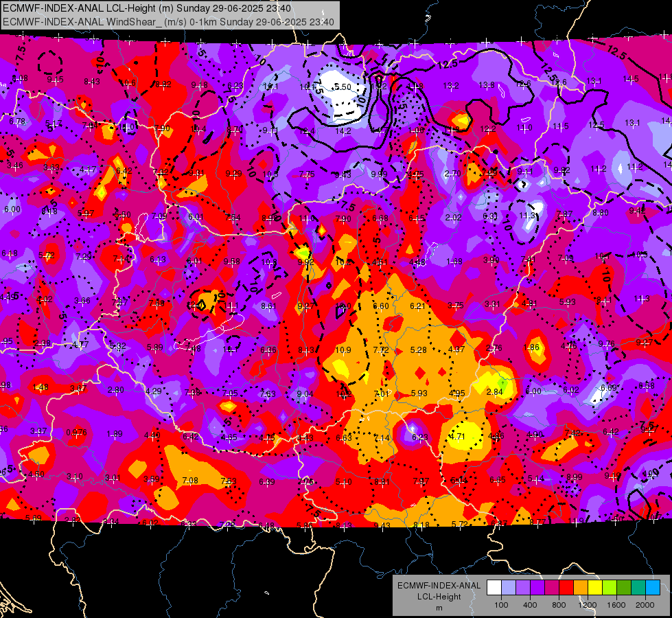Click the 2.80 grid value
This screenshot has height=618, width=672.
(x=116, y=390)
